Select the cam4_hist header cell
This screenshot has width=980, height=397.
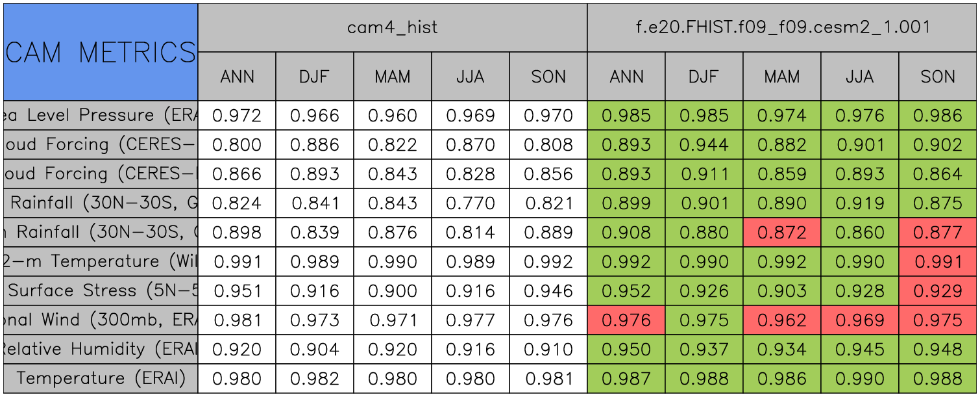coord(392,27)
